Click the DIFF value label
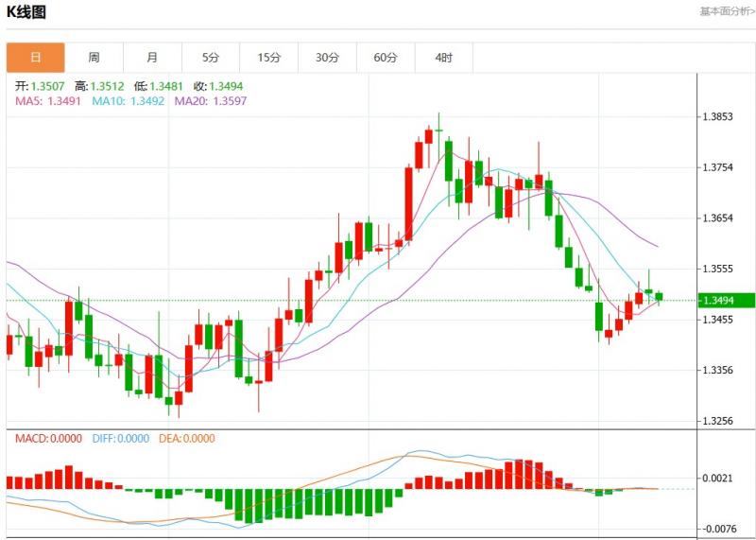This screenshot has width=756, height=540. pos(121,438)
